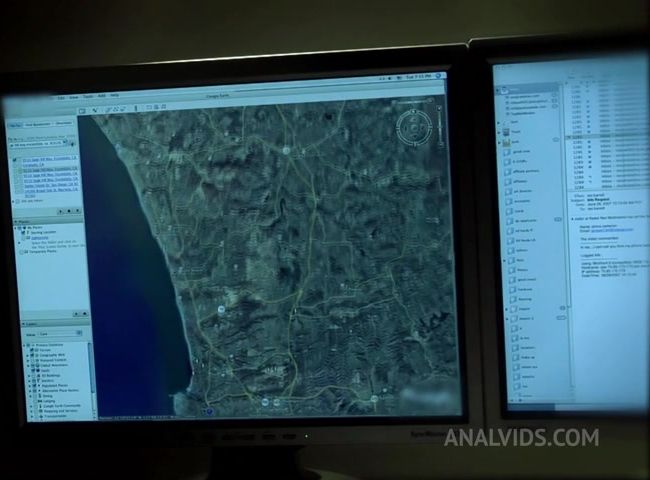Screen dimensions: 650x480
Task: Collapse the Layers panel header triangle
Action: (24, 324)
